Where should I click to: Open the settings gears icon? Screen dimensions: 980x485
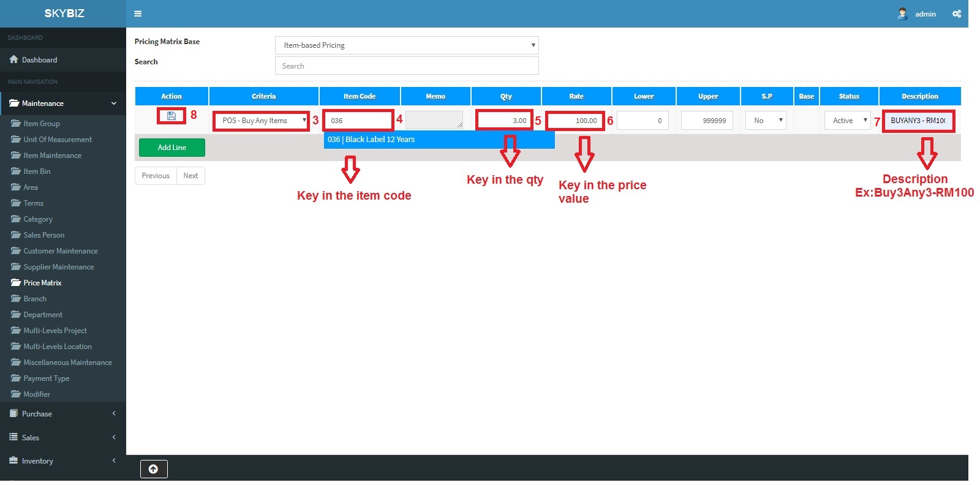[956, 13]
